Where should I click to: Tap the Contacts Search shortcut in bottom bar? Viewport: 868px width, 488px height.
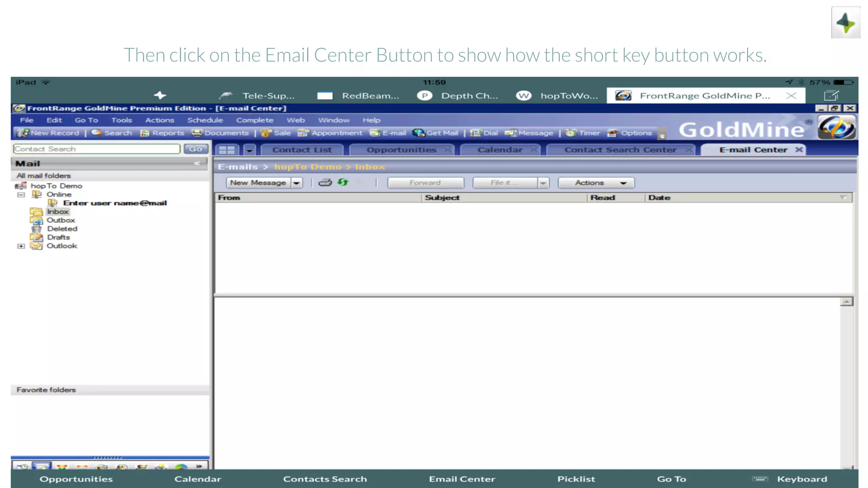[x=325, y=479]
